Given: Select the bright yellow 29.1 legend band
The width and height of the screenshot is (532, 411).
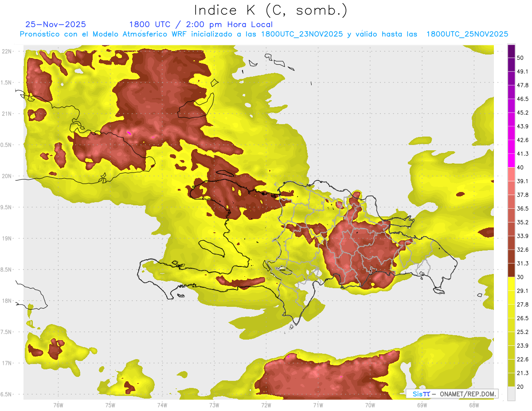Looking at the screenshot, I should (511, 284).
